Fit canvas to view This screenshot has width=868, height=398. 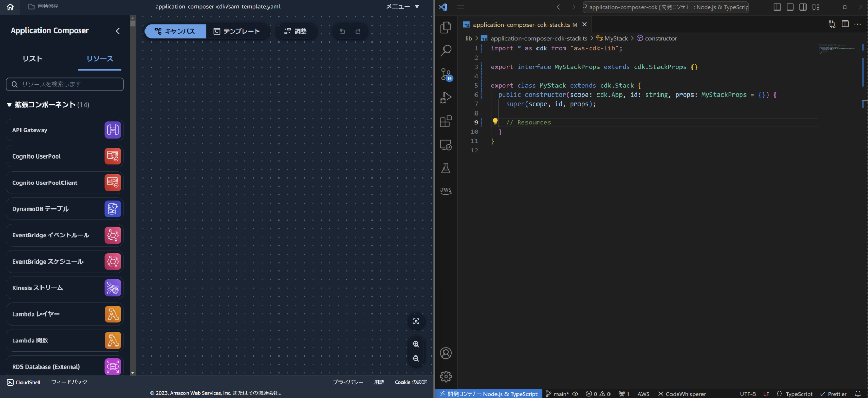pyautogui.click(x=416, y=321)
